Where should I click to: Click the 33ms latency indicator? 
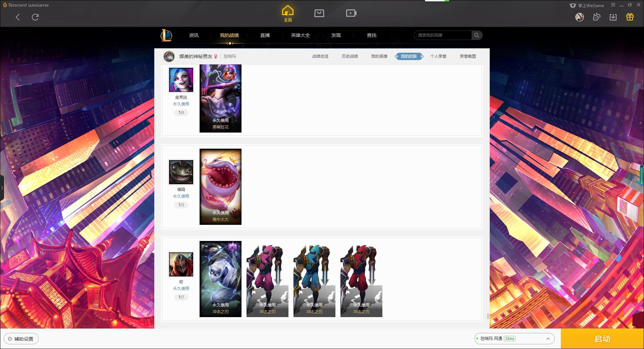509,339
